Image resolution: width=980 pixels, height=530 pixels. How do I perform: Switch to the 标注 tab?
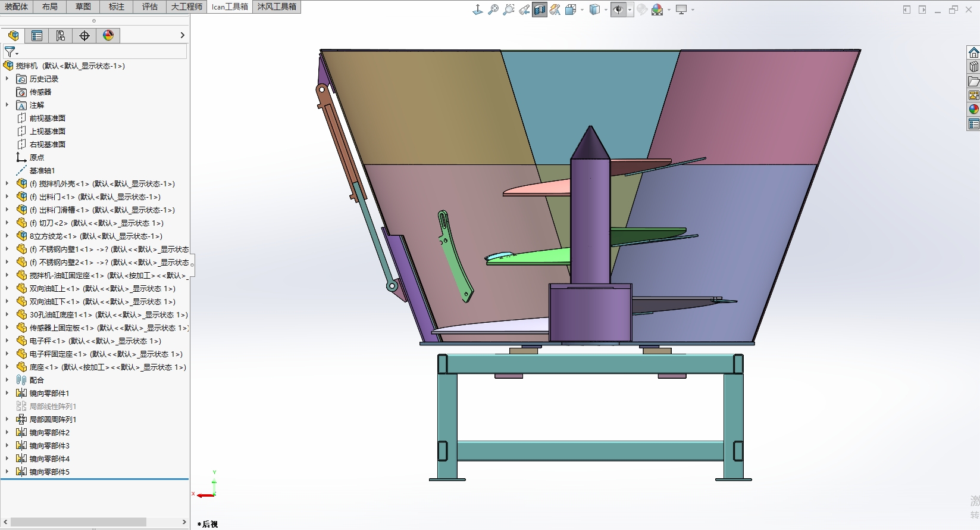pyautogui.click(x=117, y=7)
